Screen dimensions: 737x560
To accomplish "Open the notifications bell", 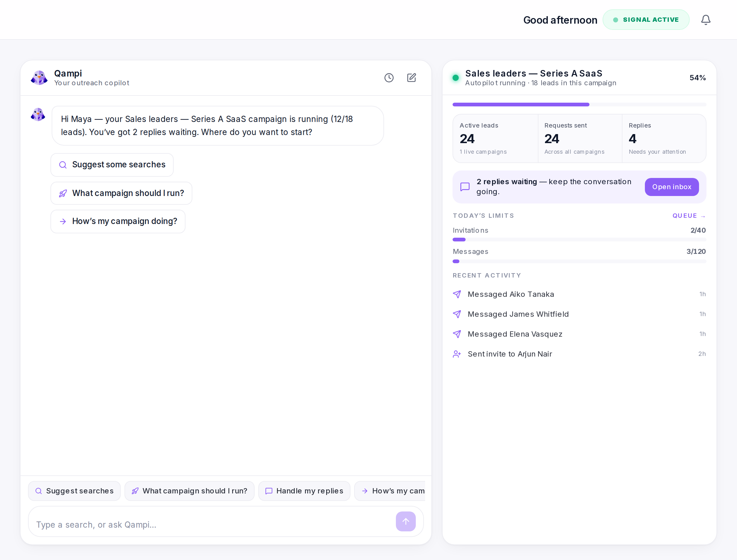I will (706, 20).
